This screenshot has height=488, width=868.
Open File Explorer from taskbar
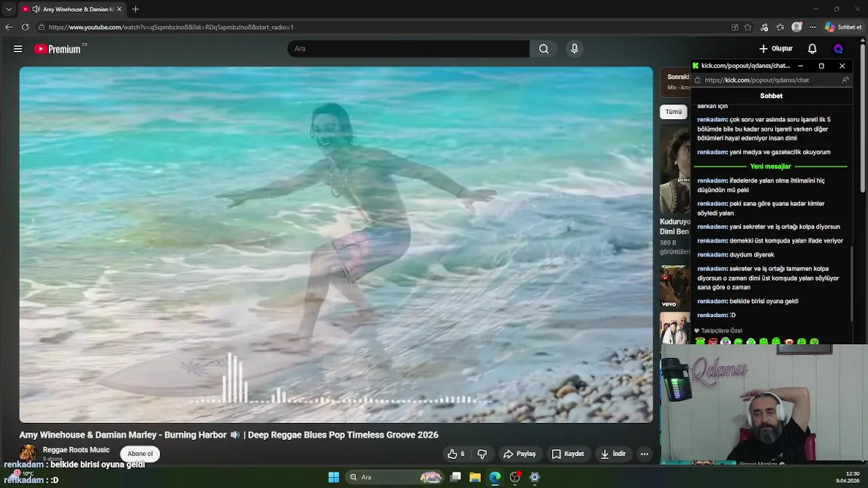pyautogui.click(x=475, y=477)
